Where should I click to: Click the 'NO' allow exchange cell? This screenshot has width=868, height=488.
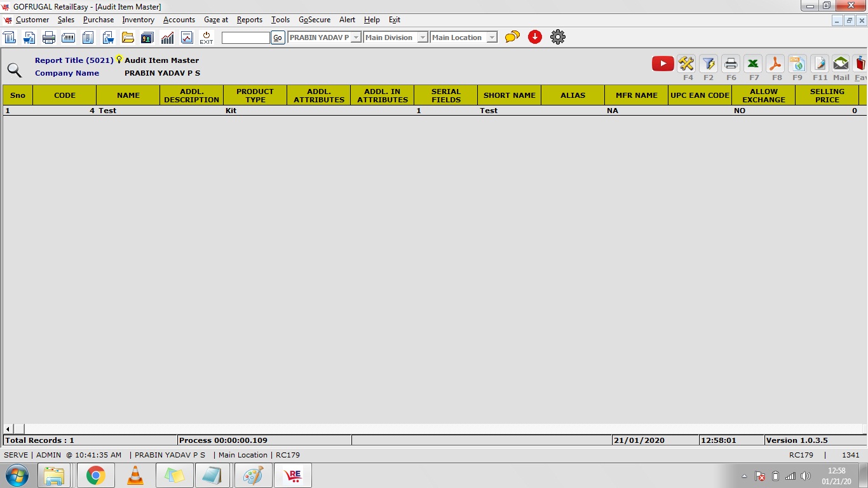764,111
